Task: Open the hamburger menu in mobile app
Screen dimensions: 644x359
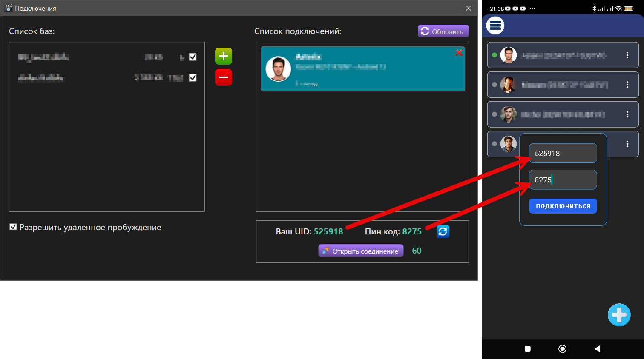Action: [x=495, y=26]
